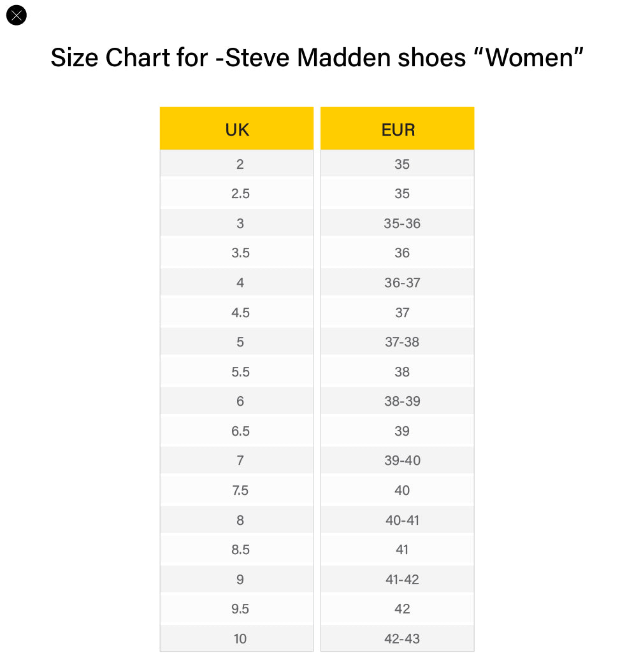Screen dimensions: 634x672
Task: Select UK size 8 cell
Action: click(x=240, y=520)
